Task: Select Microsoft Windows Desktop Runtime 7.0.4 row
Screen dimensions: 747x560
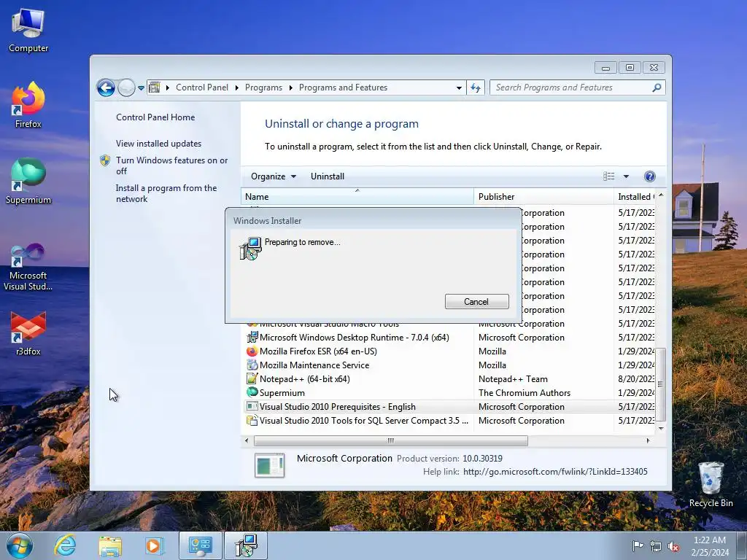Action: click(448, 338)
